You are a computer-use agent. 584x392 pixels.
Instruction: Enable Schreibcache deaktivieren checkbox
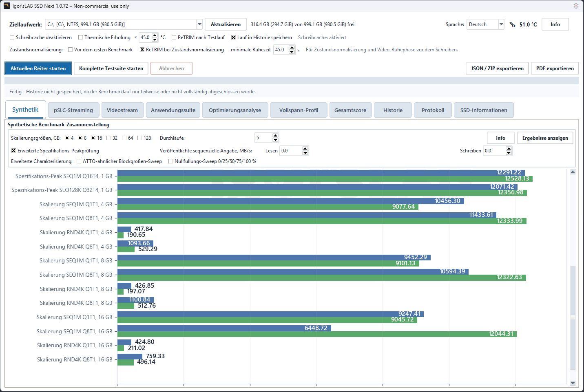tap(12, 37)
